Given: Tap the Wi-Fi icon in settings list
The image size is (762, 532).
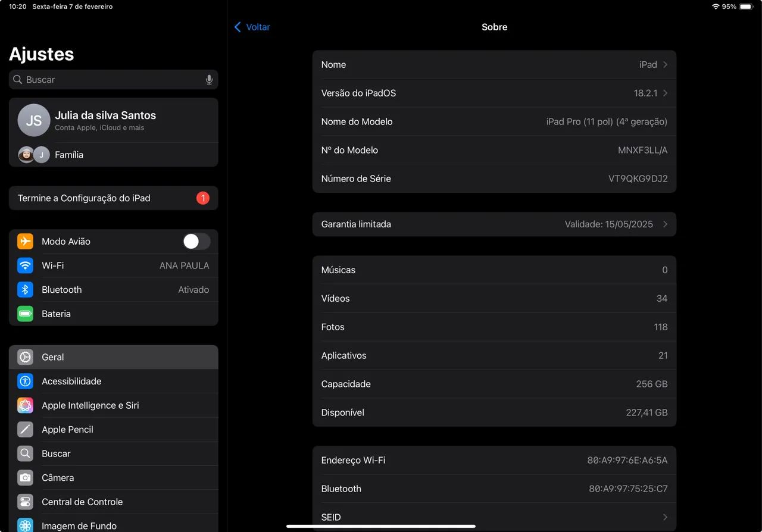Looking at the screenshot, I should click(x=25, y=265).
